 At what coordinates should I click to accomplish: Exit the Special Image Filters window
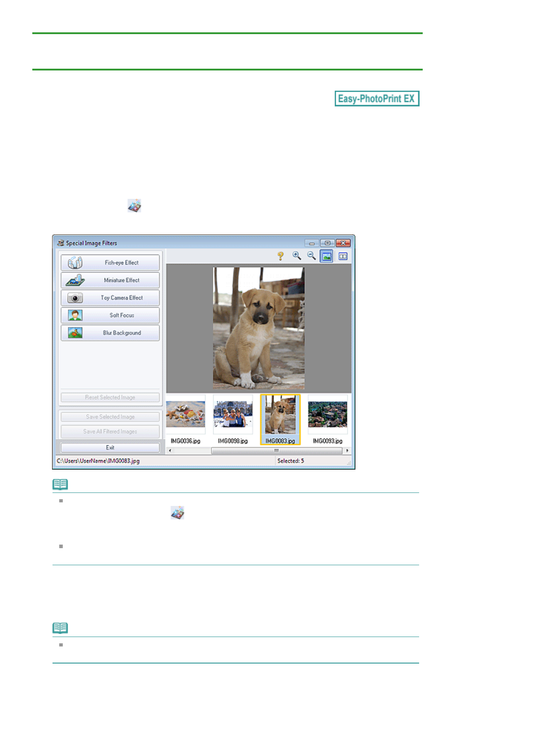[110, 448]
